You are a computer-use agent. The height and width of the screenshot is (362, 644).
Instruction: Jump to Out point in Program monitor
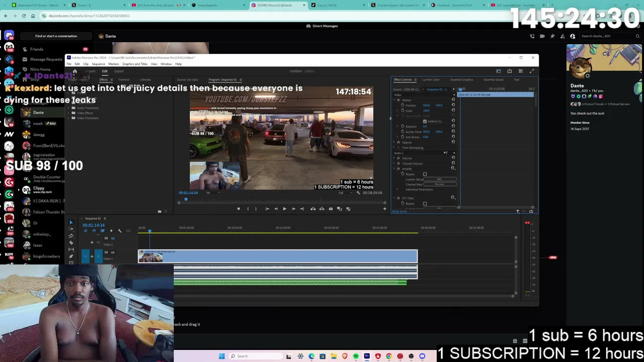coord(302,209)
